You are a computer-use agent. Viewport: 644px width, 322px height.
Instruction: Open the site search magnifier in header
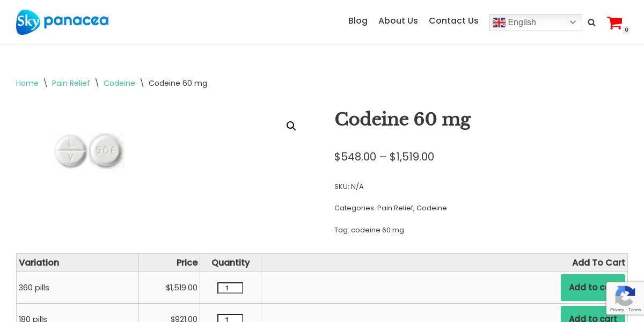point(591,23)
